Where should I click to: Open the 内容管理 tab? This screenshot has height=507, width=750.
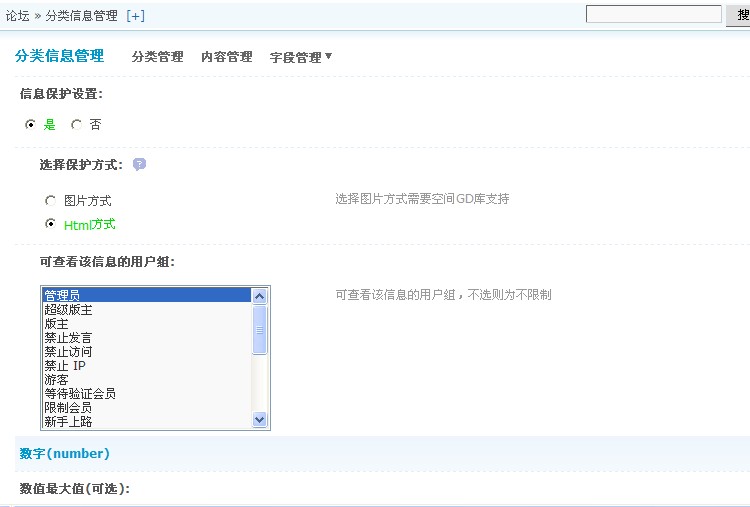227,56
